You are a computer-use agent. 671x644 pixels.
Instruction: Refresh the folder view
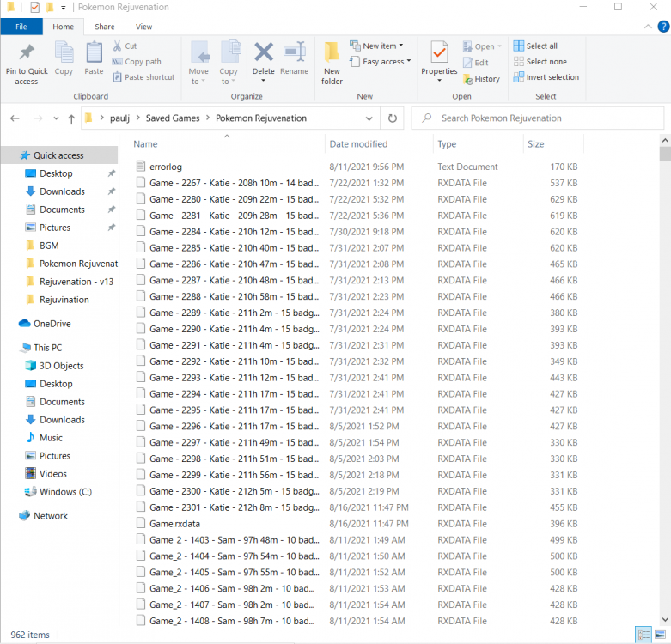[x=392, y=118]
